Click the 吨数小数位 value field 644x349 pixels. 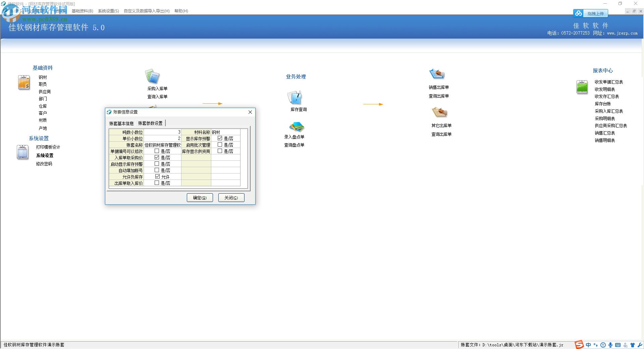[162, 132]
